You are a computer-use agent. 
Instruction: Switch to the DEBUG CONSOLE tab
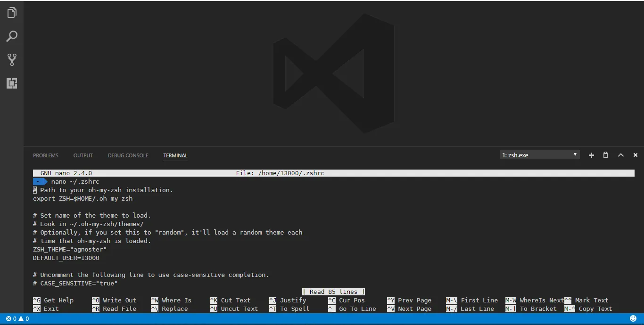[x=128, y=155]
